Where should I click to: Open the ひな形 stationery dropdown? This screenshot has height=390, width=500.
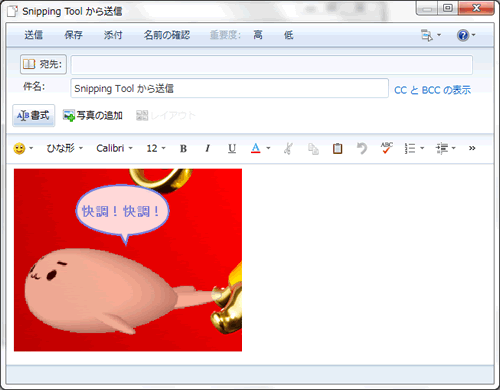click(x=65, y=148)
